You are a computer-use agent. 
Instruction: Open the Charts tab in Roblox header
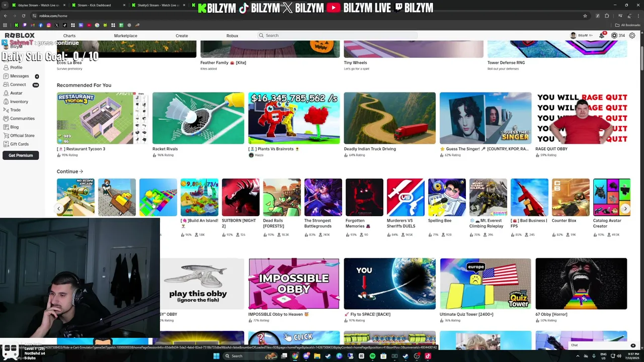click(69, 36)
